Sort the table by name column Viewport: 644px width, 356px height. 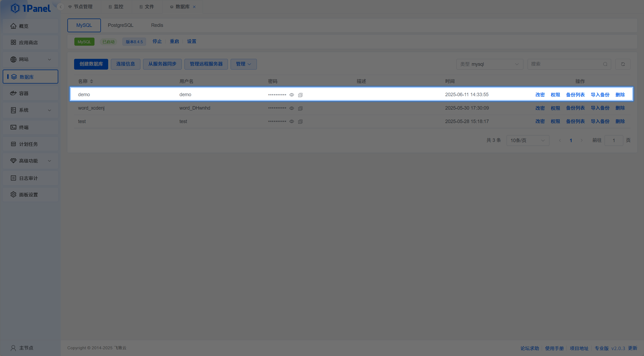click(92, 81)
